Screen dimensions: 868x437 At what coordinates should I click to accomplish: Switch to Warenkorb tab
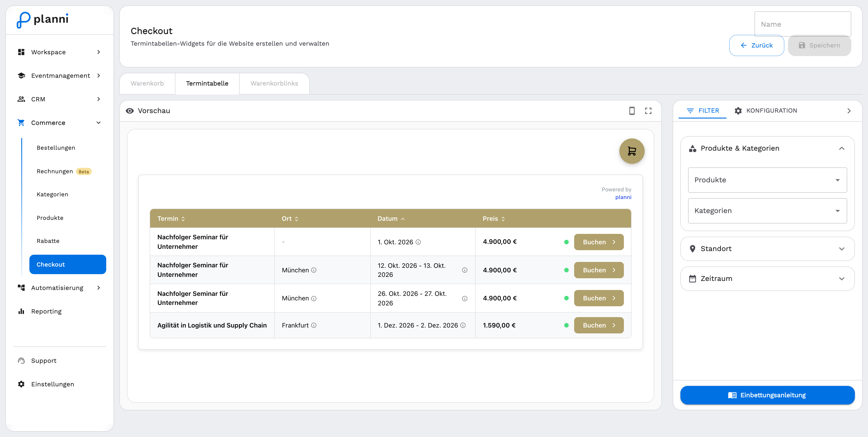[x=147, y=83]
